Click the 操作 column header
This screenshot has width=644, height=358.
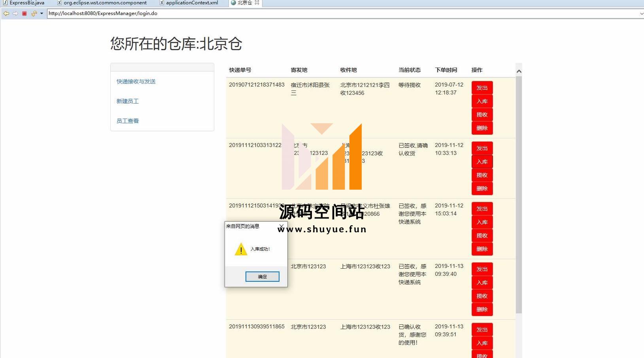(477, 70)
